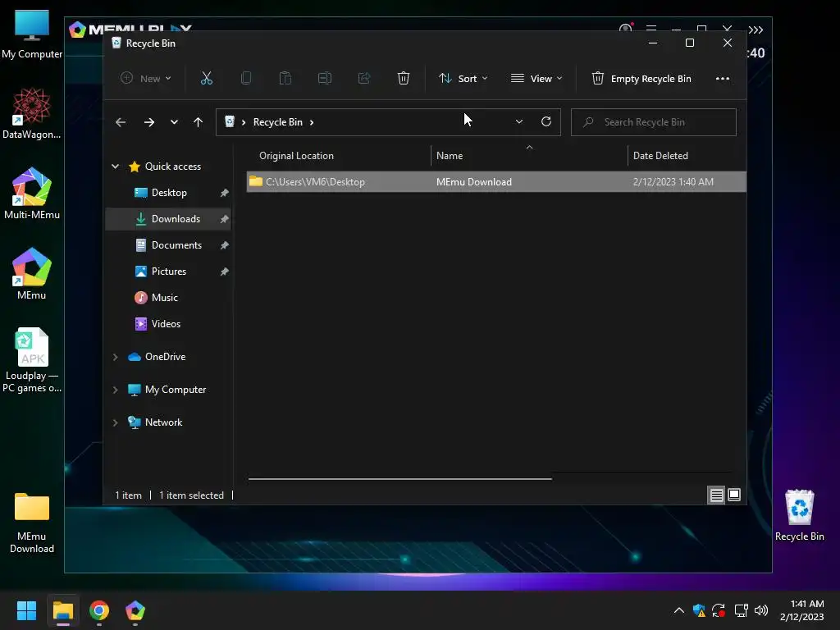
Task: Click MEmu Play icon on the taskbar
Action: pyautogui.click(x=135, y=610)
